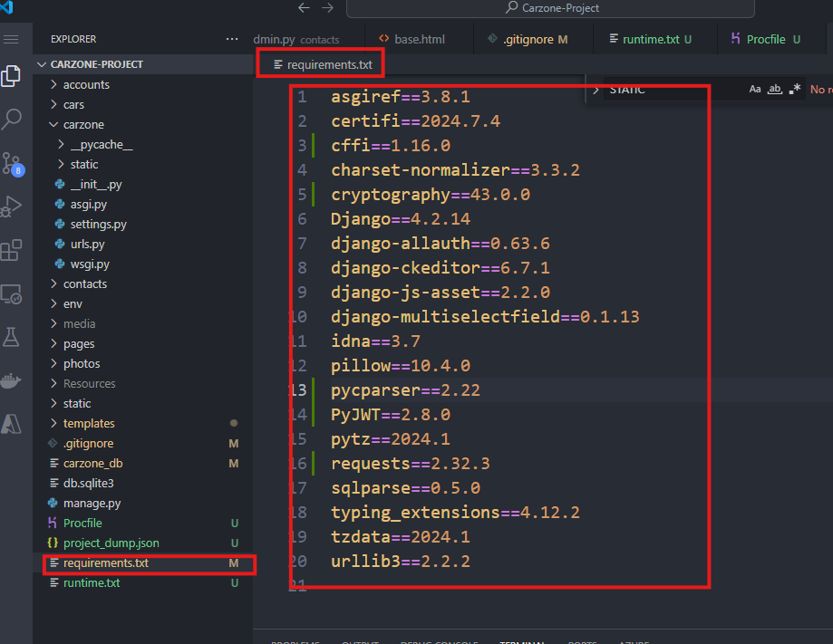Toggle Match Case in find widget
833x644 pixels.
755,89
